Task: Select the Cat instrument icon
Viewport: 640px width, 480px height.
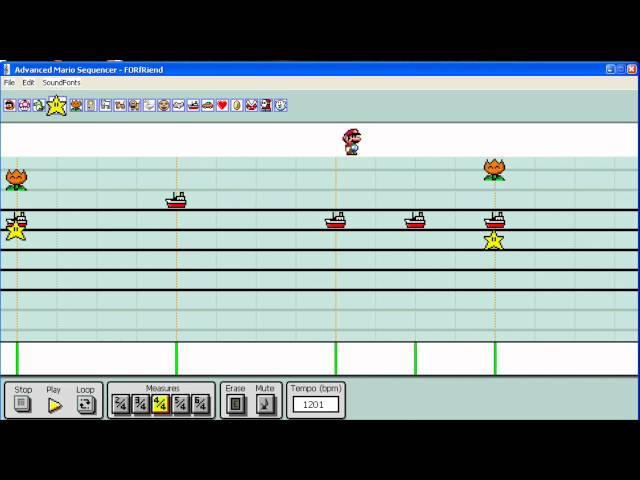Action: [x=120, y=105]
